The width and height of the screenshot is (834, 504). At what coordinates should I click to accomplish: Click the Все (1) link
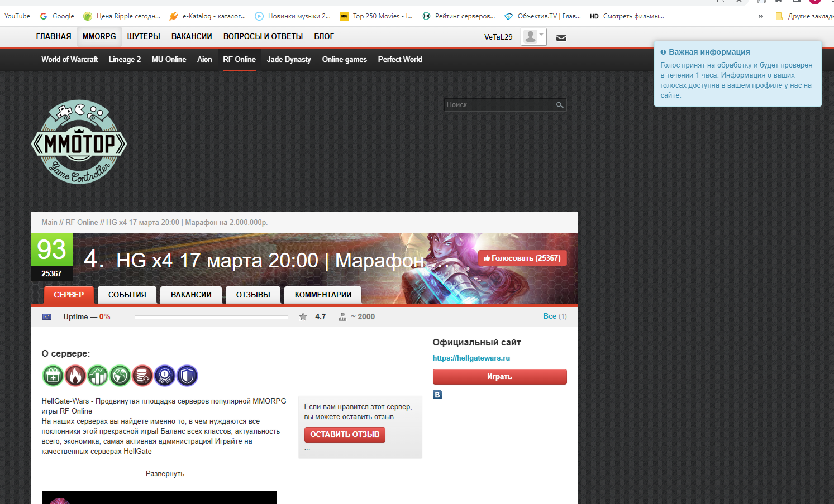point(555,316)
